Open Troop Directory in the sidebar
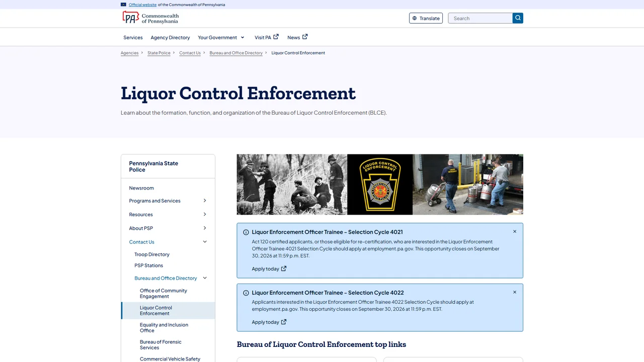The width and height of the screenshot is (644, 362). pyautogui.click(x=152, y=254)
